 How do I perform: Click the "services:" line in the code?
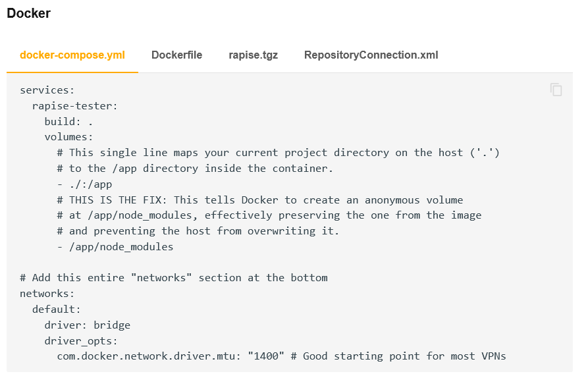tap(47, 90)
